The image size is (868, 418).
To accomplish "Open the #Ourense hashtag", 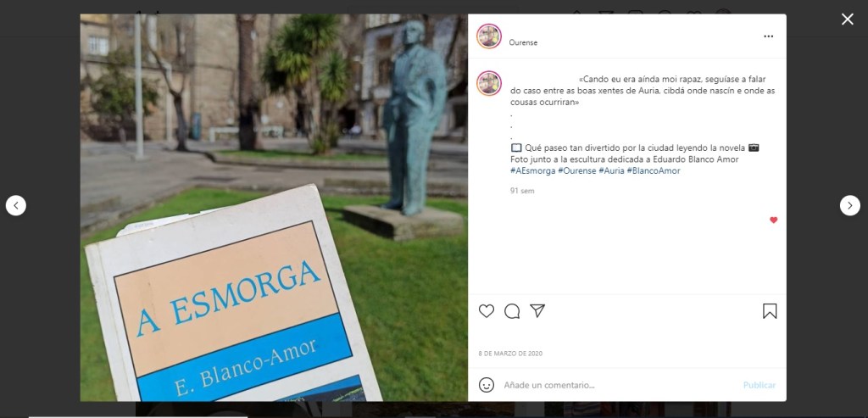I will tap(576, 171).
